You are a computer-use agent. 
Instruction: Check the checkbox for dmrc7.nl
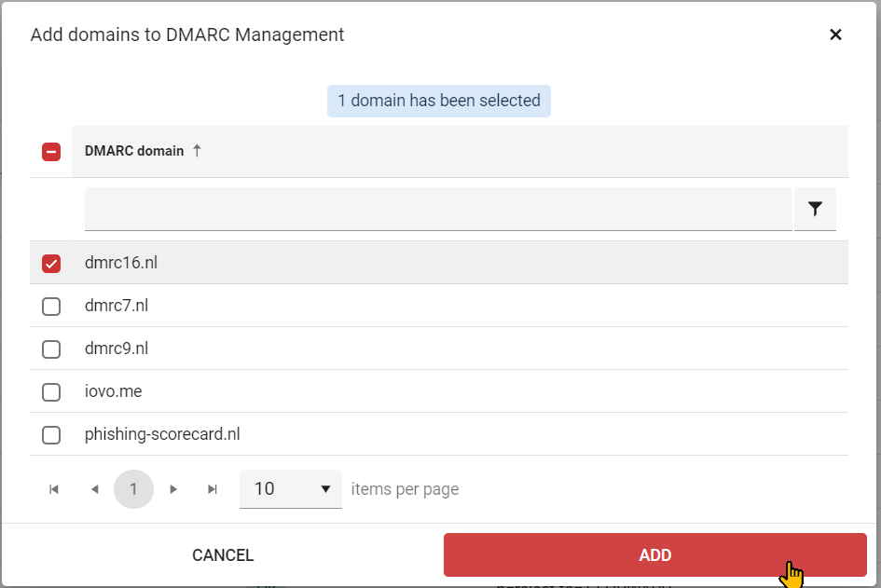tap(51, 306)
